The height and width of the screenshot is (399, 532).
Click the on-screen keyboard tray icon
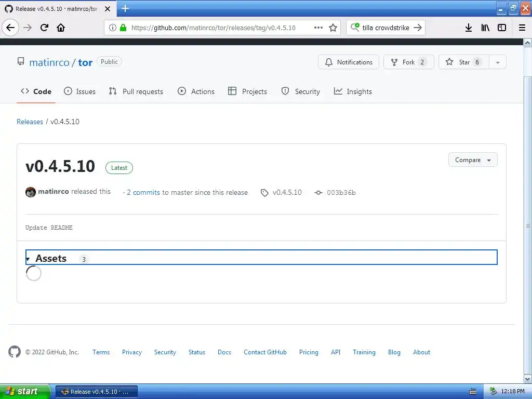[473, 392]
